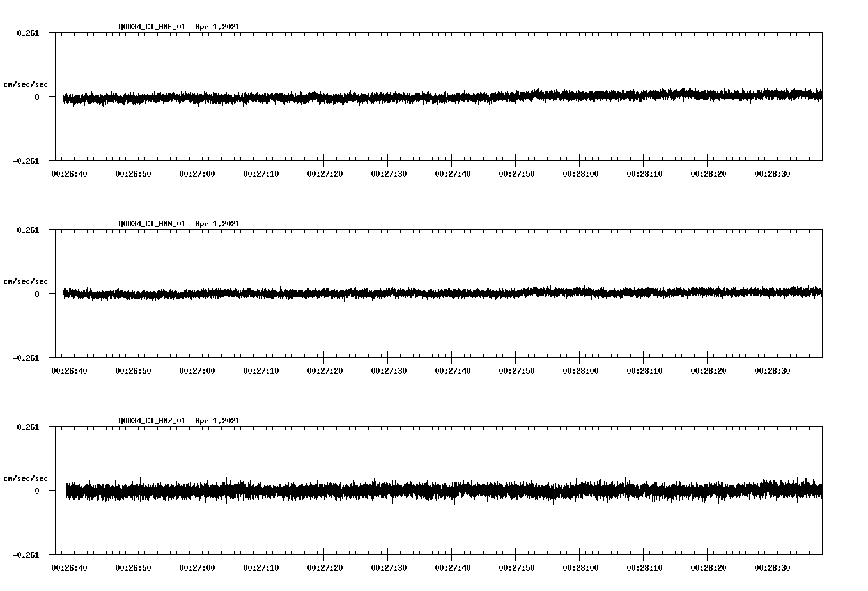The height and width of the screenshot is (591, 868).
Task: Click the Apr 1,2021 date label on top plot
Action: click(x=218, y=27)
